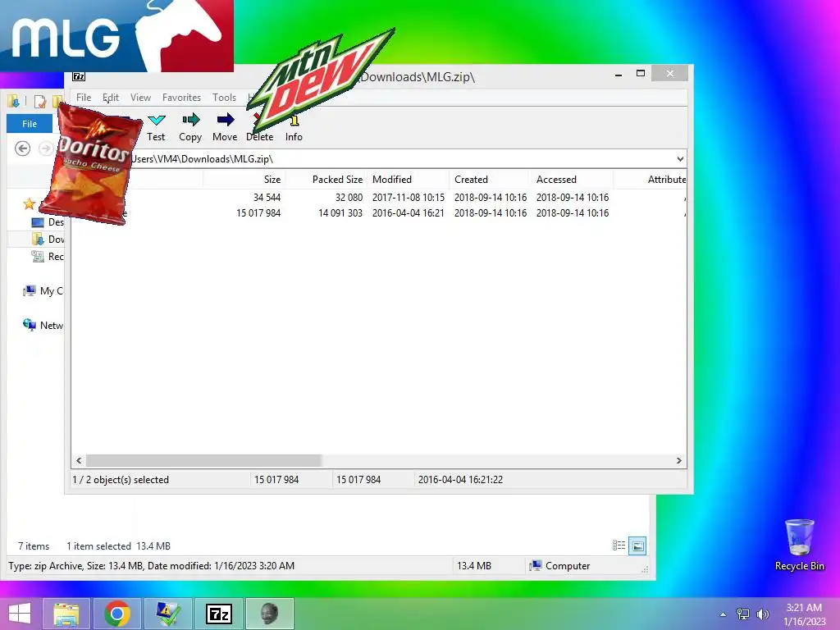Click the horizontal scrollbar left arrow
840x630 pixels.
tap(80, 461)
